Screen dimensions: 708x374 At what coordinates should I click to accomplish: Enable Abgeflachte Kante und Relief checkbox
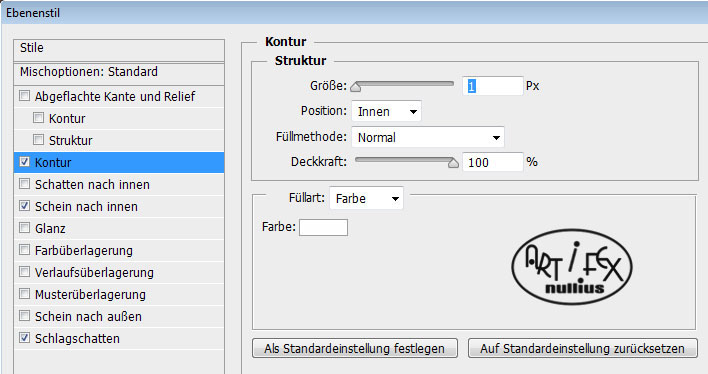pos(24,96)
